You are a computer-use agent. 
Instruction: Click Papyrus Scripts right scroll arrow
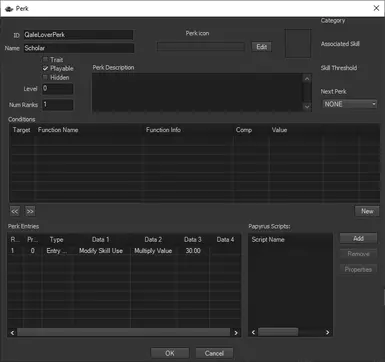(x=327, y=332)
